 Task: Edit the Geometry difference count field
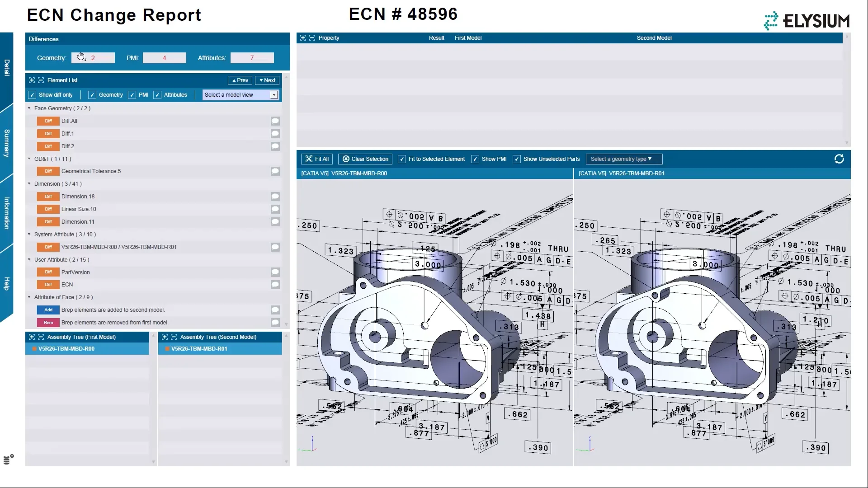(93, 58)
